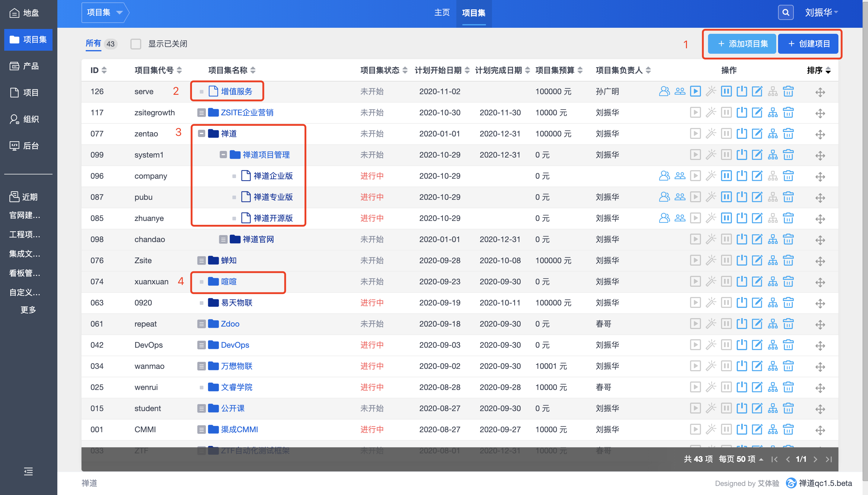
Task: Enable the 显示已关闭 checkbox
Action: tap(136, 44)
